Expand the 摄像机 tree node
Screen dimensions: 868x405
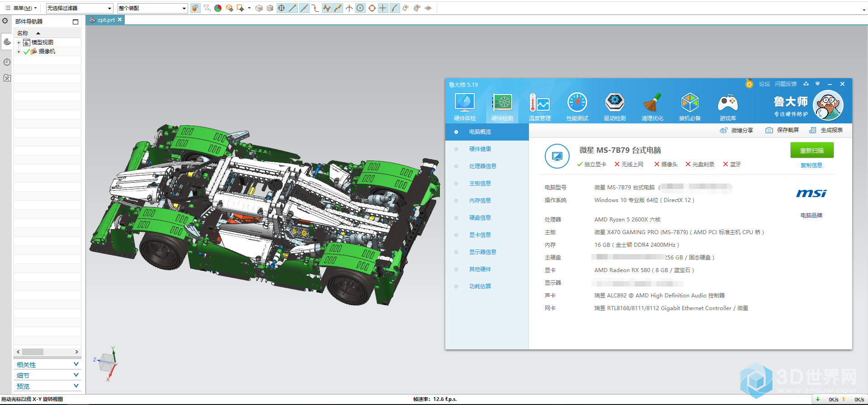click(x=19, y=52)
